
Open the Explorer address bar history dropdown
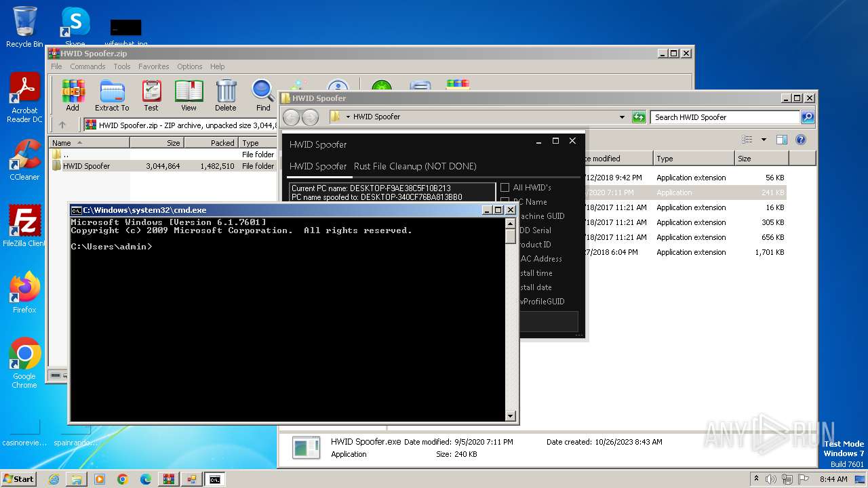point(623,117)
